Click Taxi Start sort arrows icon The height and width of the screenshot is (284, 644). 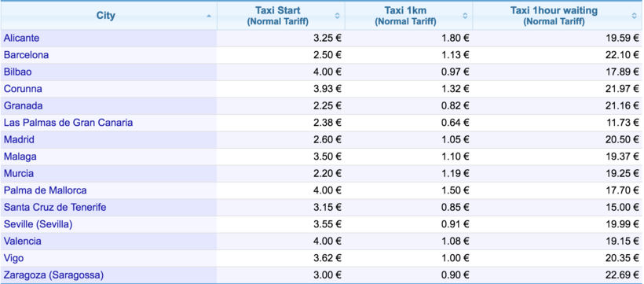[x=337, y=16]
